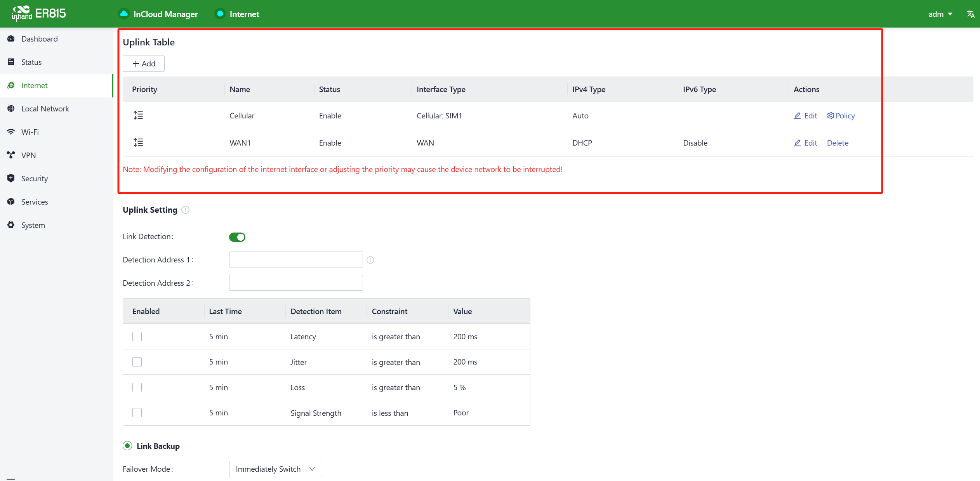This screenshot has height=481, width=980.
Task: Click the Add uplink button
Action: pos(144,64)
